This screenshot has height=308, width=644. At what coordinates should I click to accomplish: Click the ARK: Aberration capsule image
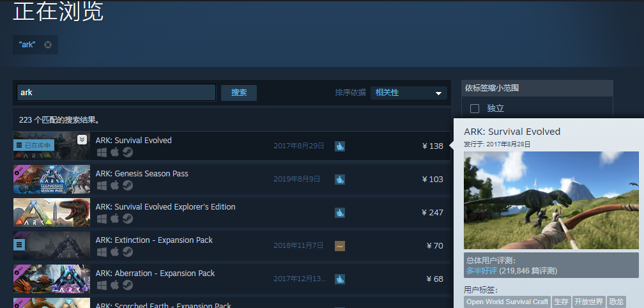point(52,279)
